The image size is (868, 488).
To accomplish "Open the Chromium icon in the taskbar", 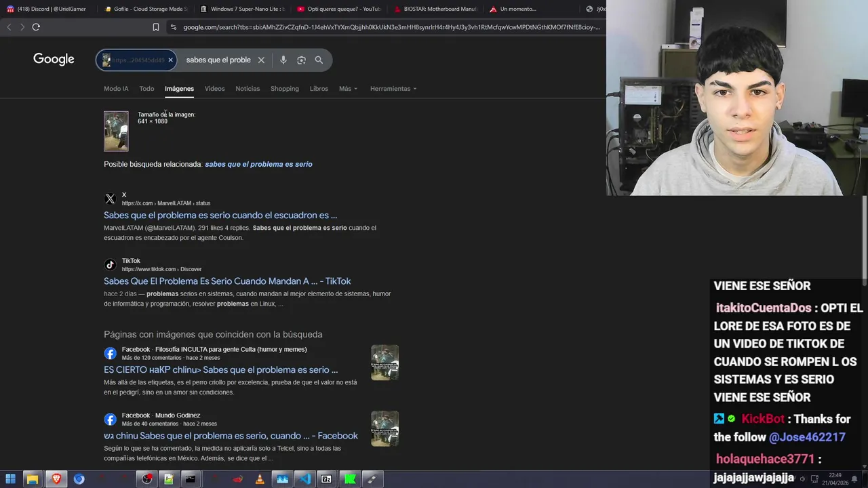I will pyautogui.click(x=79, y=479).
